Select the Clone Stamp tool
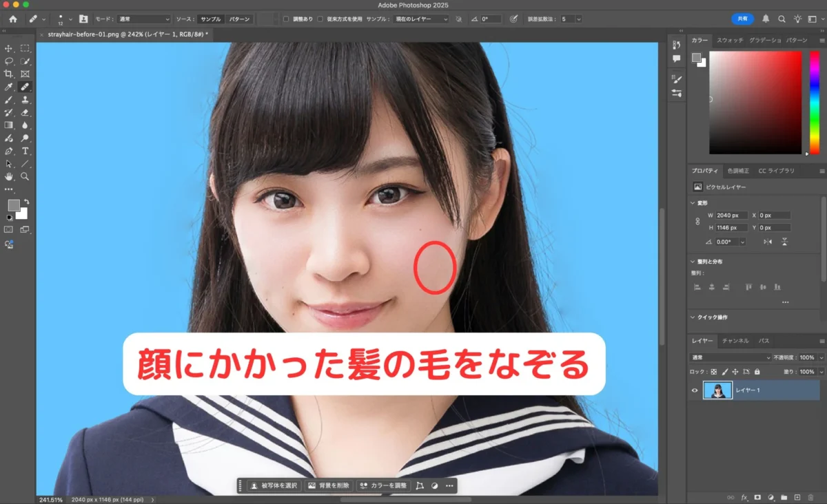The height and width of the screenshot is (504, 827). point(25,100)
